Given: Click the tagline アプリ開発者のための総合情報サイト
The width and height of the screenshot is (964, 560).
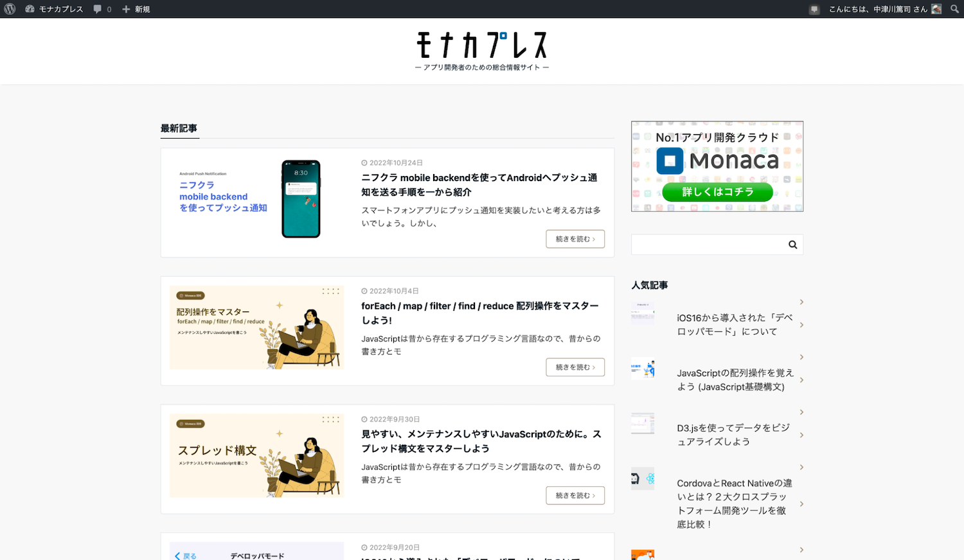Looking at the screenshot, I should click(x=482, y=67).
